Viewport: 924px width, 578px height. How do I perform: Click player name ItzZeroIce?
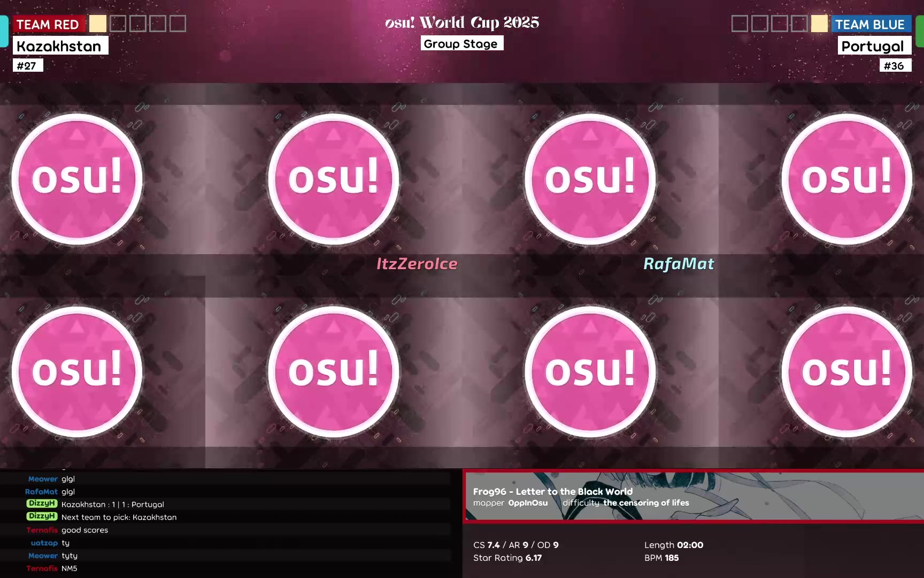(417, 264)
